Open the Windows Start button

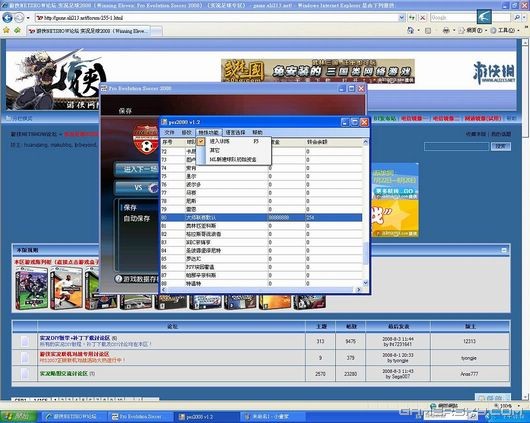click(x=19, y=417)
